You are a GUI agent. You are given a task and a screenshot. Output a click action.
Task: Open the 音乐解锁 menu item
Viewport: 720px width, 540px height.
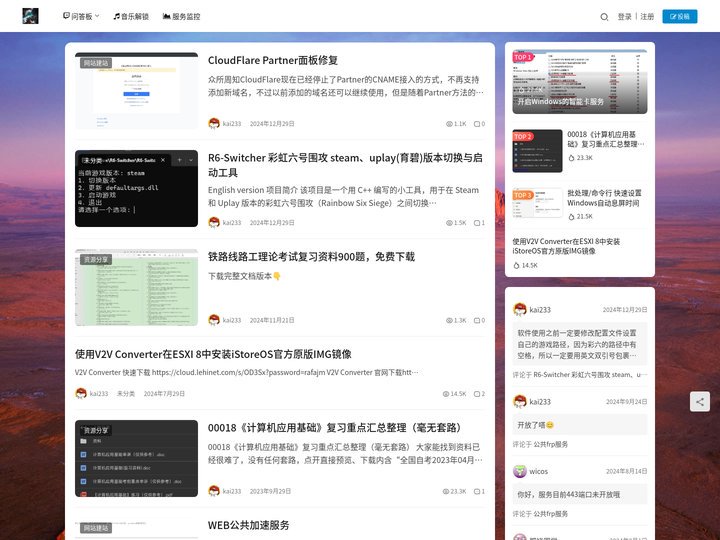(x=131, y=16)
